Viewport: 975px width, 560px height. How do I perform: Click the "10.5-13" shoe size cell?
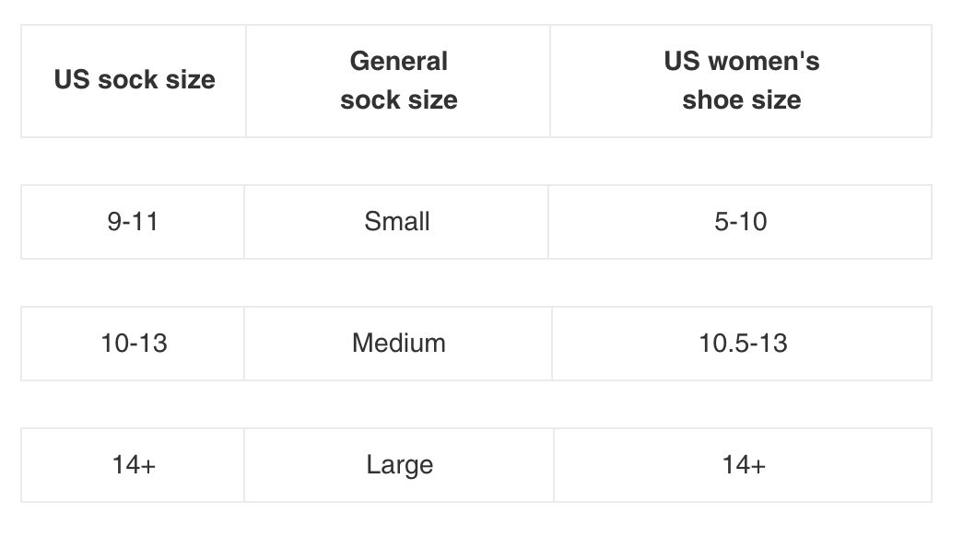click(x=743, y=344)
